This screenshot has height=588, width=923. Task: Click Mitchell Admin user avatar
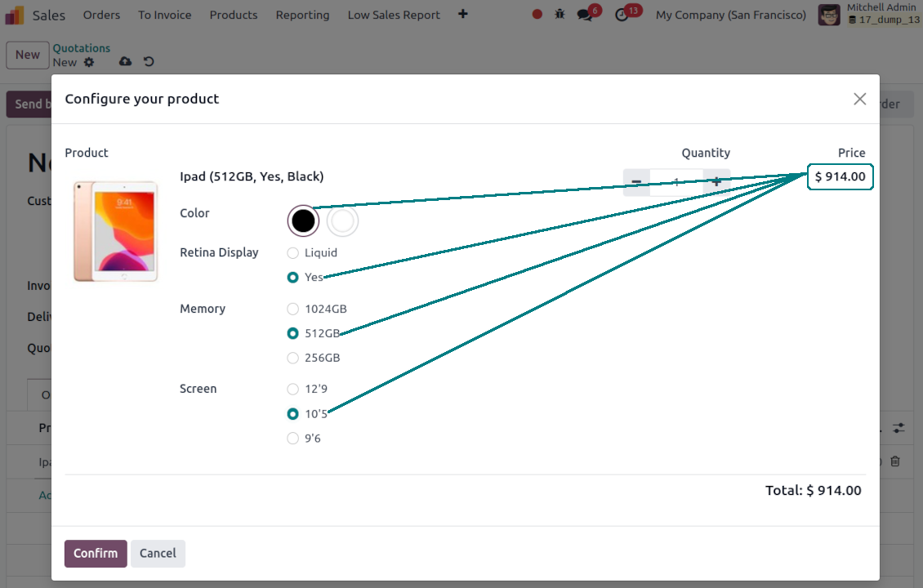pyautogui.click(x=829, y=15)
